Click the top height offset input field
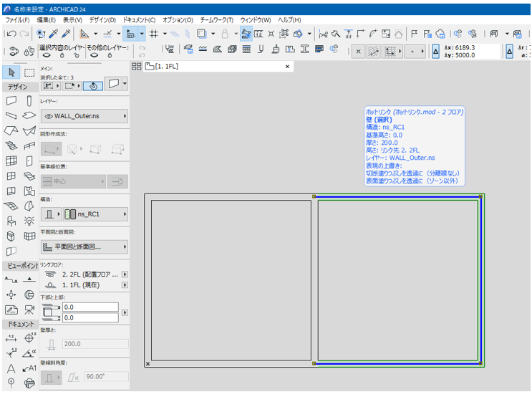The image size is (532, 397). (90, 307)
